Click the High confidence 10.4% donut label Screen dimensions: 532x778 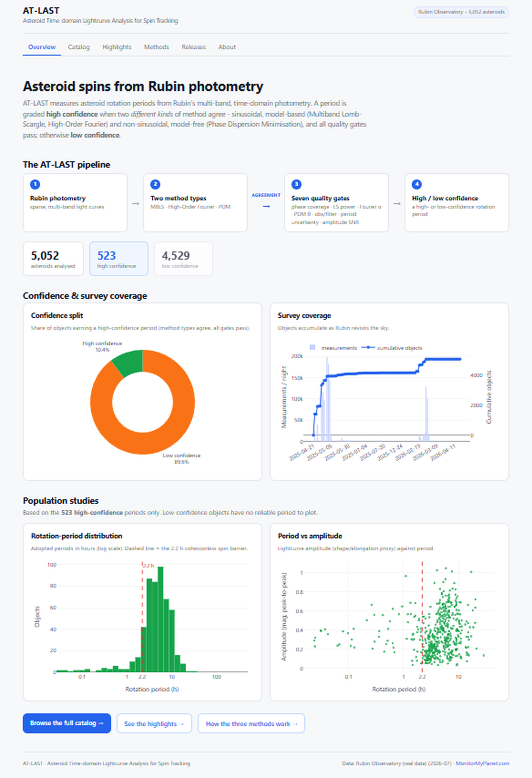click(x=102, y=347)
